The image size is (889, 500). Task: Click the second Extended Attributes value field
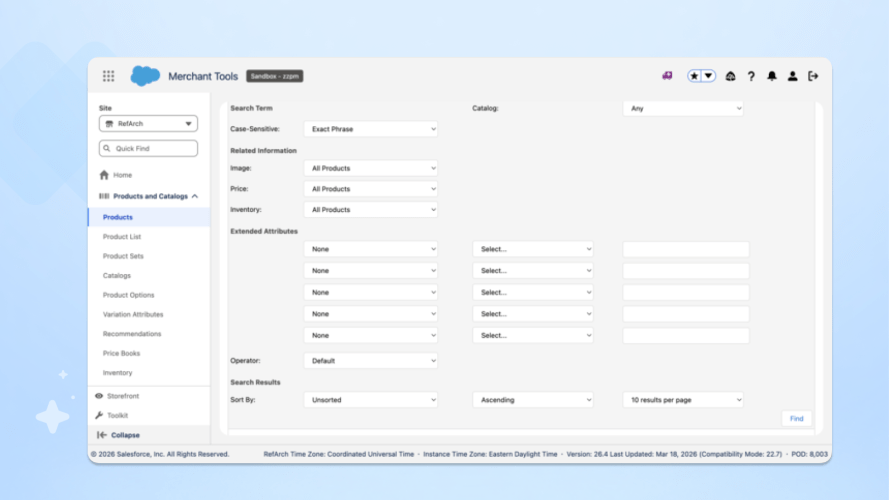pyautogui.click(x=686, y=270)
